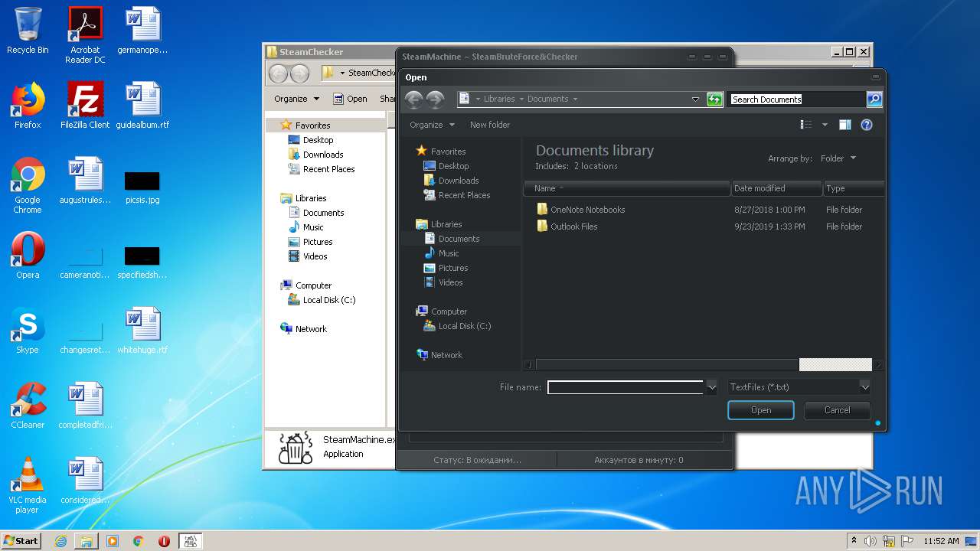Sort by Date modified column header

[x=776, y=188]
